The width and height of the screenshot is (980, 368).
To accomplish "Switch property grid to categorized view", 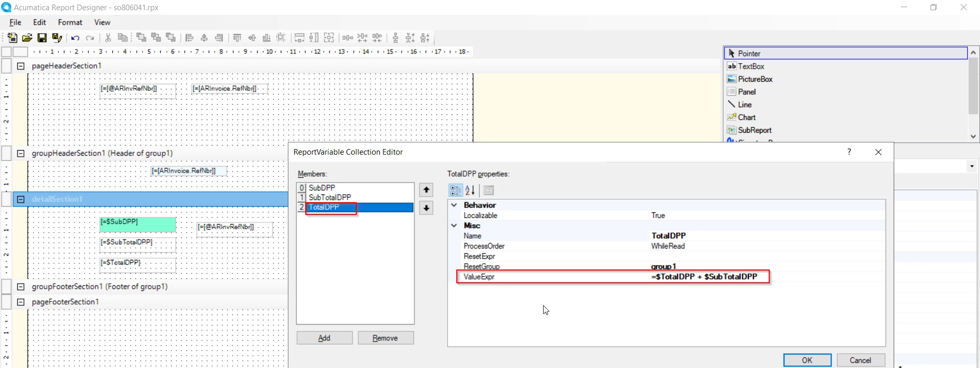I will (455, 190).
